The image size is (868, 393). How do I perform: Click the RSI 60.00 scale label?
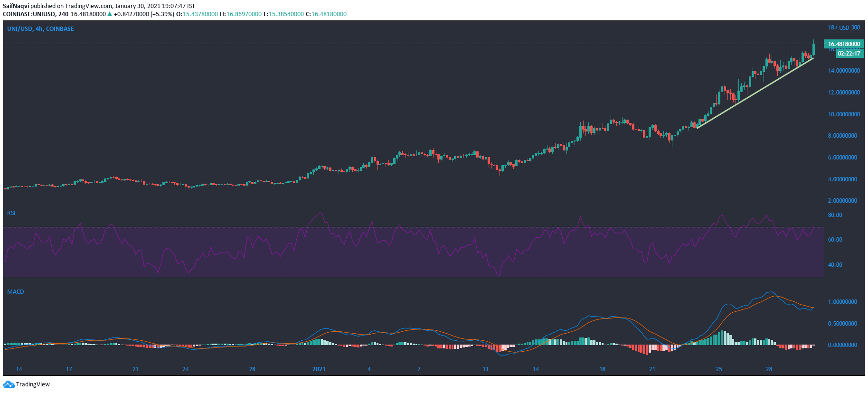(835, 240)
